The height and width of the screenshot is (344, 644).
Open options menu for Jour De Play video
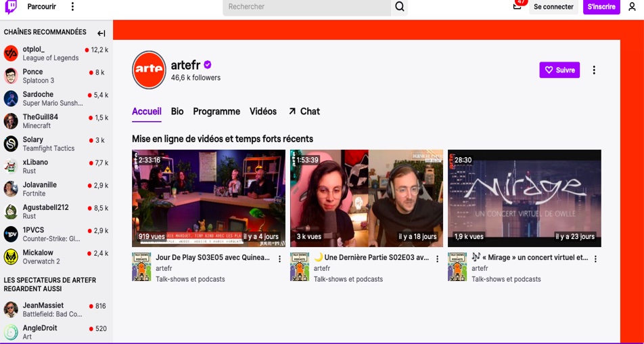coord(279,259)
